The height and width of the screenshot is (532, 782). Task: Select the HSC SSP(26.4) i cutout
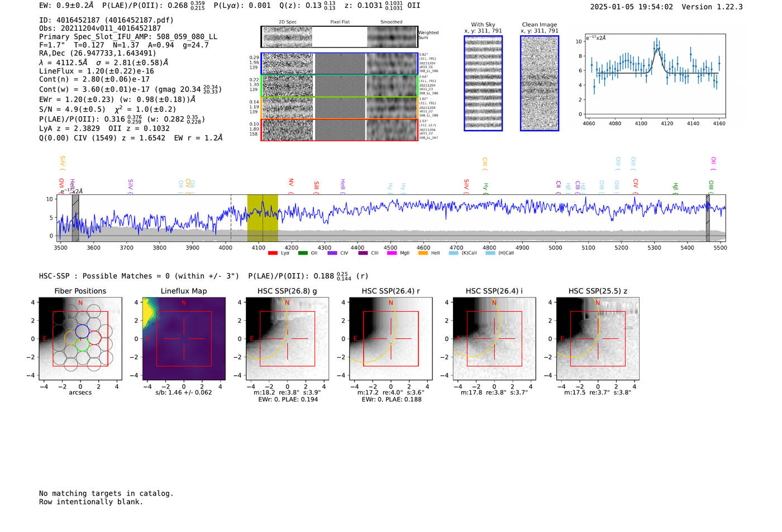click(x=494, y=339)
